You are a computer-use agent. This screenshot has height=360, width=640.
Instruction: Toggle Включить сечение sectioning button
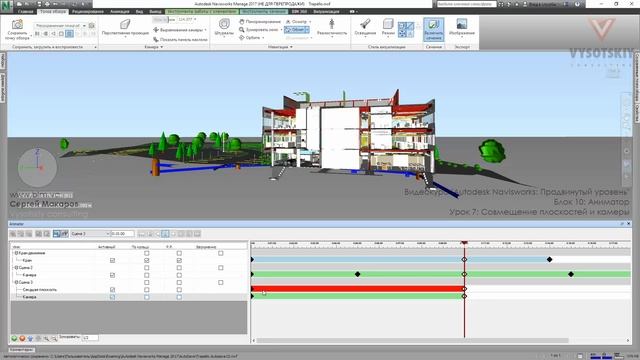pos(433,29)
